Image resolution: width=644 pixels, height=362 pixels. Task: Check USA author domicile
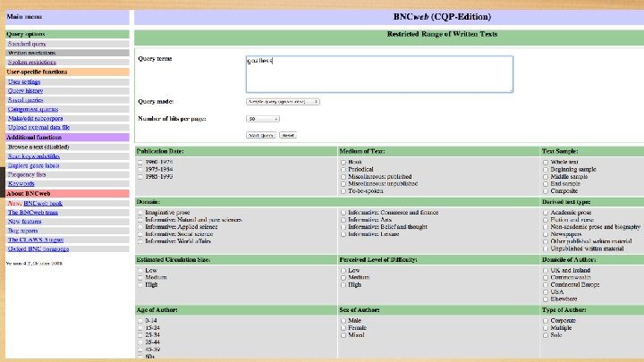click(546, 292)
